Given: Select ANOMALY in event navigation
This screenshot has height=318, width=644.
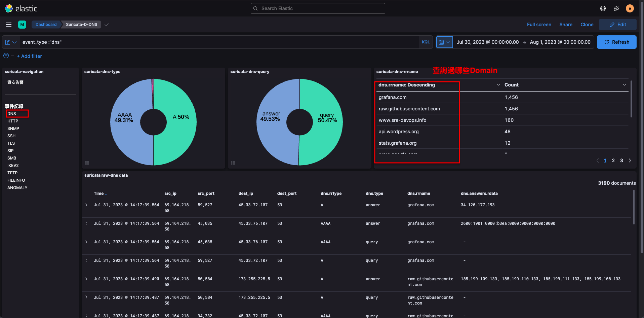Looking at the screenshot, I should (x=17, y=188).
